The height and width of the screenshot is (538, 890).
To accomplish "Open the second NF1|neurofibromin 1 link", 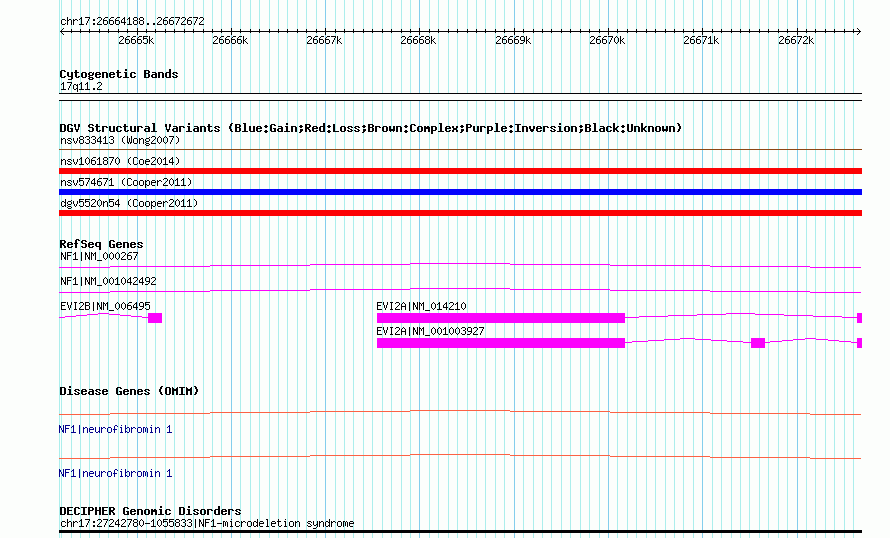I will (115, 473).
